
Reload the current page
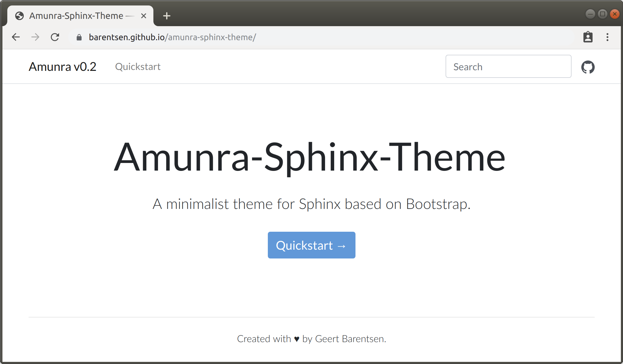coord(55,37)
